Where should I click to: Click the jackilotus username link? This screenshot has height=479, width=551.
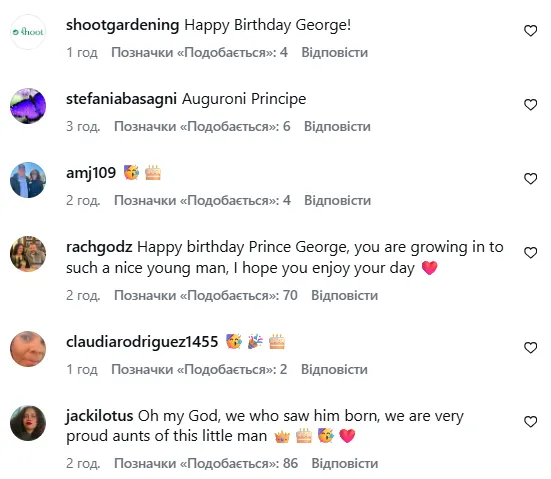pos(99,416)
